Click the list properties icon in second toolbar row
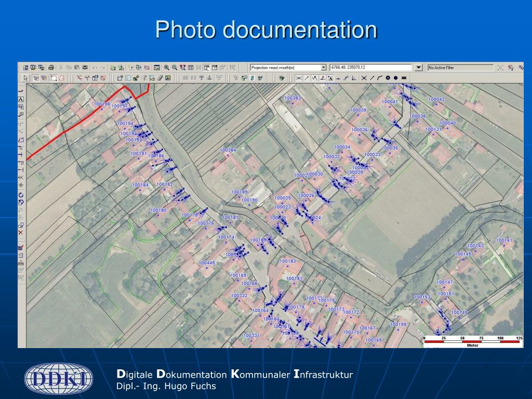 pos(128,78)
